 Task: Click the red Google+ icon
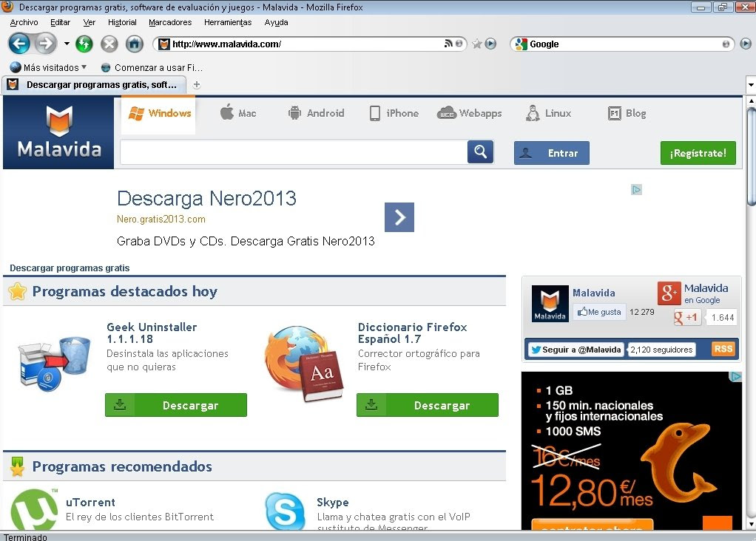[x=669, y=293]
